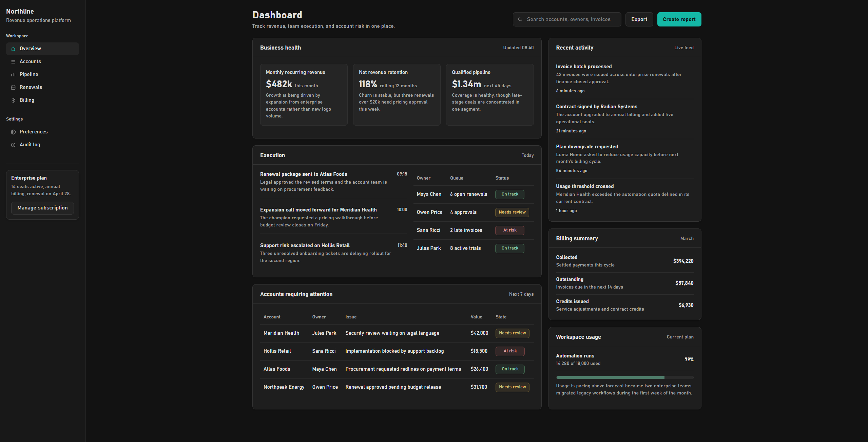Select the Hollis Retail At risk badge
Image resolution: width=868 pixels, height=442 pixels.
click(510, 351)
